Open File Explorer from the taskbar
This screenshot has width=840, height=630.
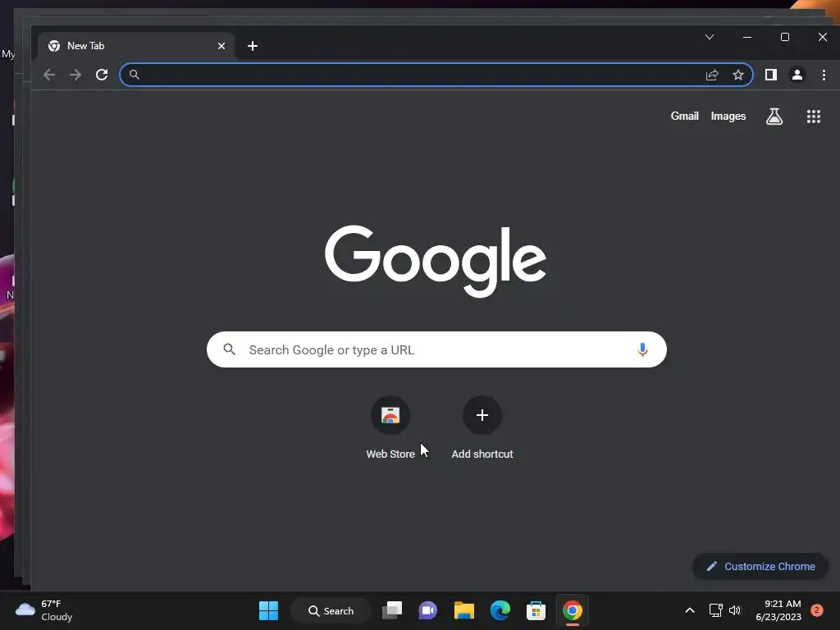[x=464, y=610]
